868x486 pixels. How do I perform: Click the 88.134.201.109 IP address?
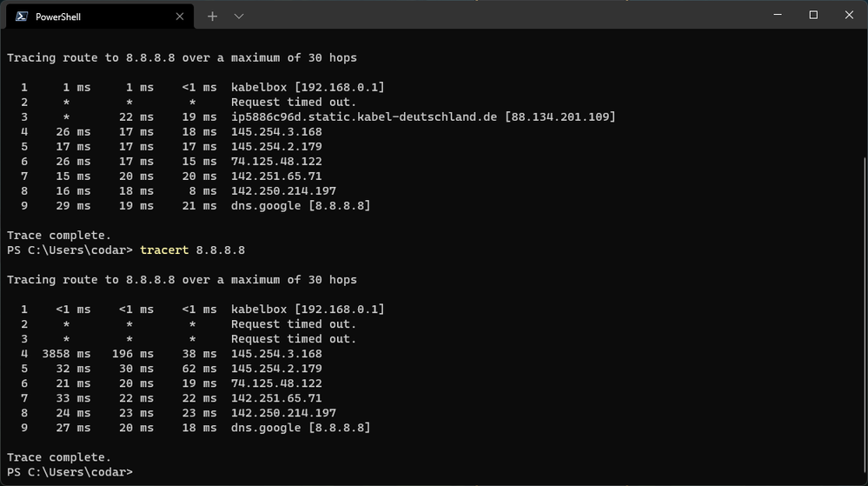[560, 117]
